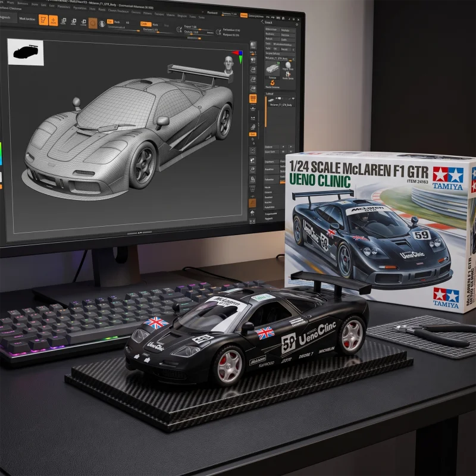Select the McLaren_F1_GTR_Body subtool row
This screenshot has height=476, width=476.
tap(281, 102)
